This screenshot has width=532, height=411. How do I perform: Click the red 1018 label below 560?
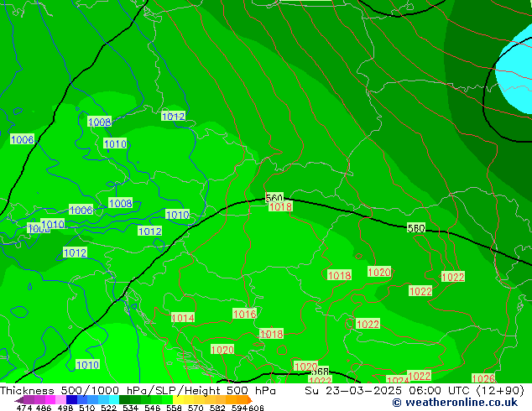pyautogui.click(x=280, y=206)
